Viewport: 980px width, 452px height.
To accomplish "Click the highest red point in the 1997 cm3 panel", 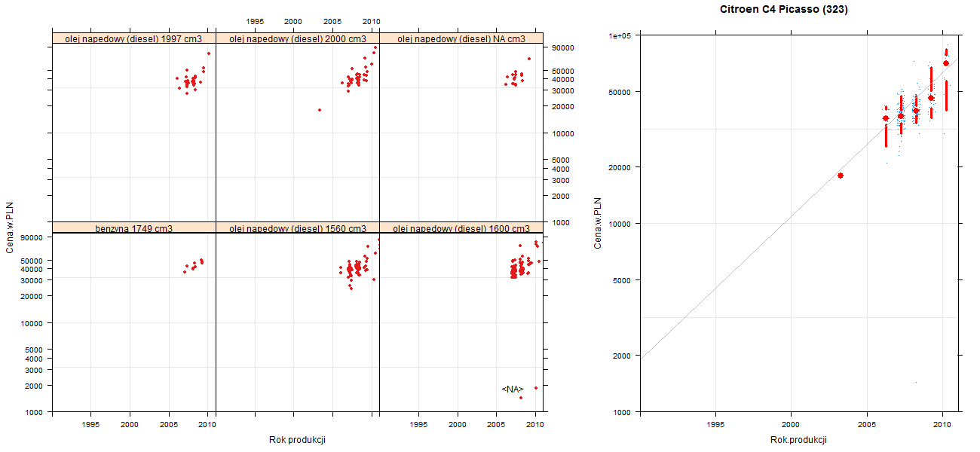I will pyautogui.click(x=208, y=53).
